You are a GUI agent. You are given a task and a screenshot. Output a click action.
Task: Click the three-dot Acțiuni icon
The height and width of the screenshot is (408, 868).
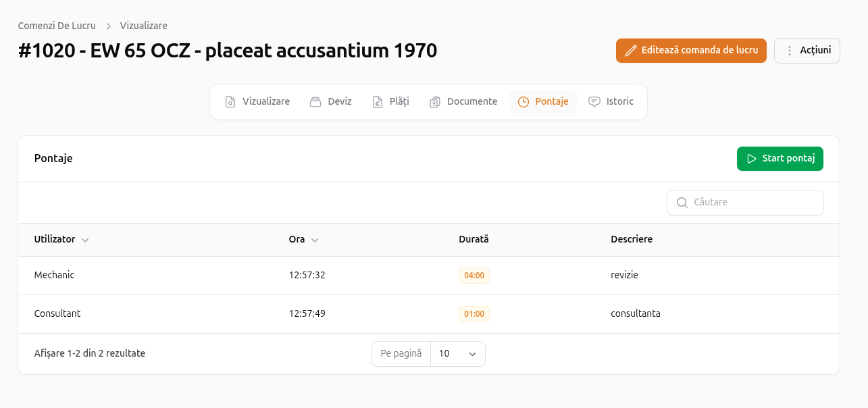[789, 51]
